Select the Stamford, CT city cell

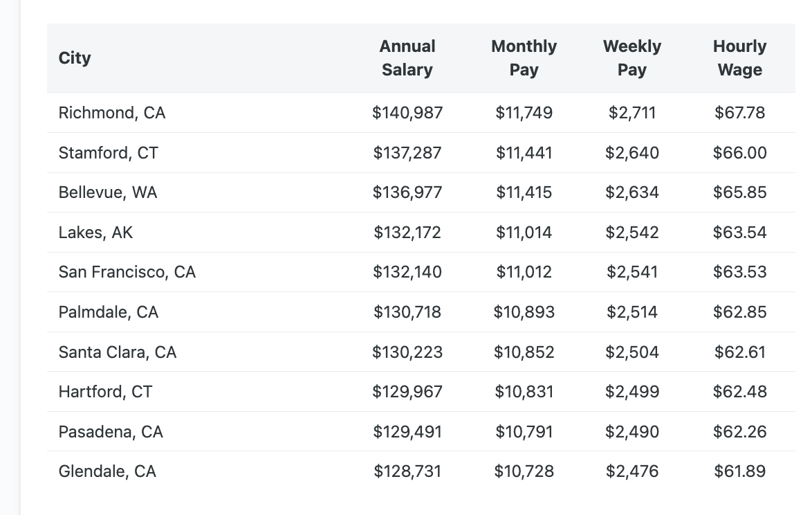point(109,153)
